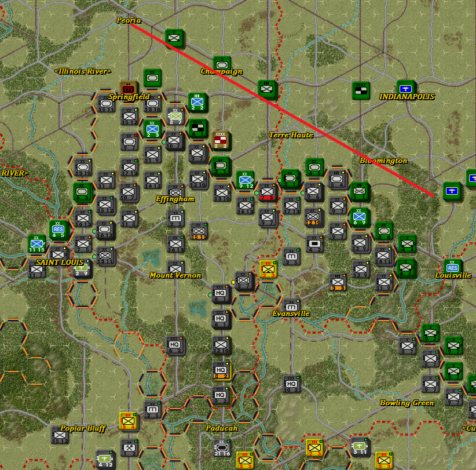
Task: Select the infantry unit marked 11 7
Action: 36,269
